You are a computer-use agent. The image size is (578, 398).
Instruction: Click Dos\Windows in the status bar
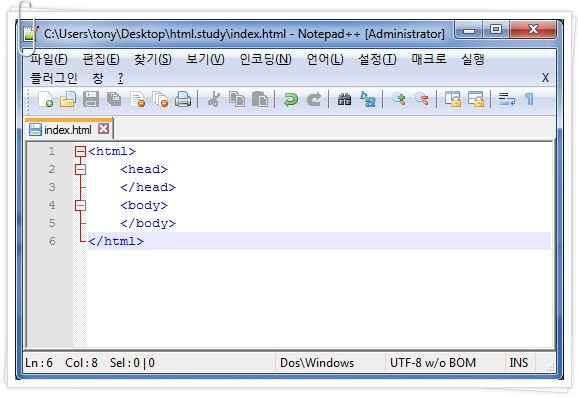click(x=317, y=363)
